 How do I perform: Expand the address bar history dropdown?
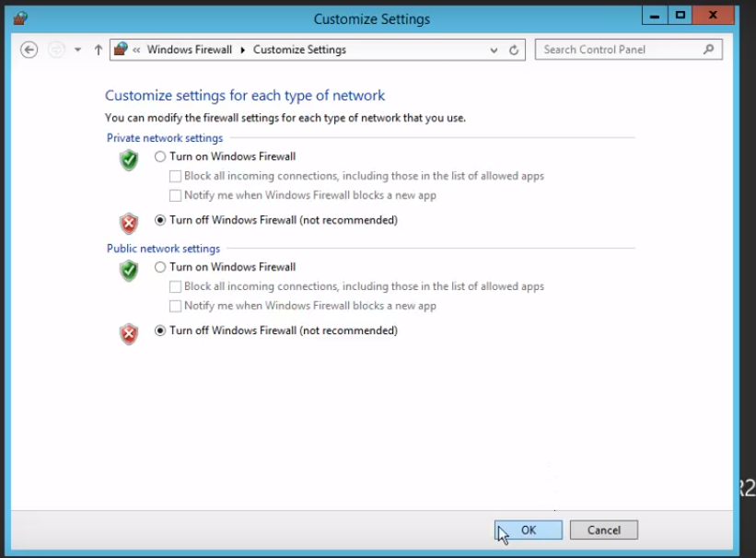click(x=494, y=50)
